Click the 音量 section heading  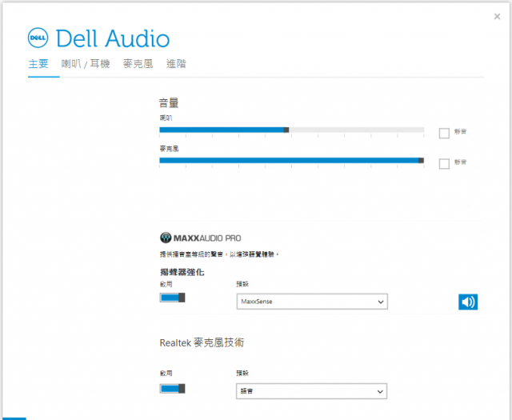168,102
